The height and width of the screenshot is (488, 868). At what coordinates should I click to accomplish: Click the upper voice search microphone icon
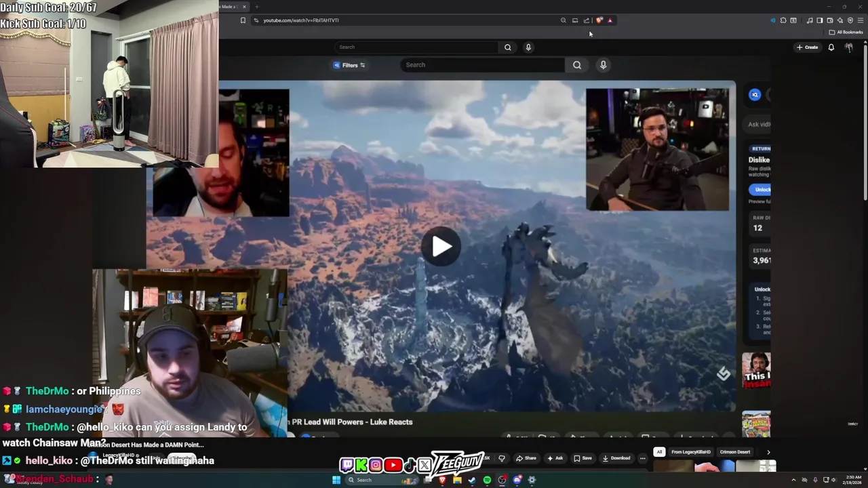(x=528, y=47)
